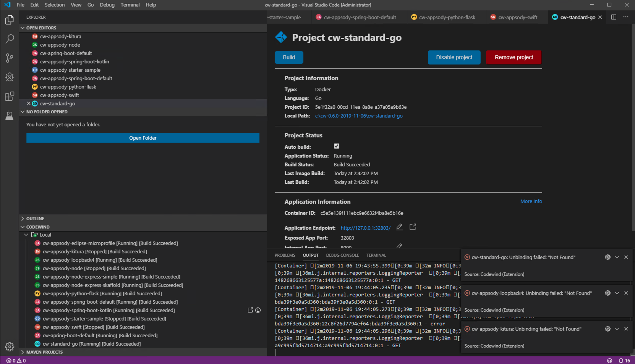Click the feedback smiley in the status bar

click(x=609, y=360)
